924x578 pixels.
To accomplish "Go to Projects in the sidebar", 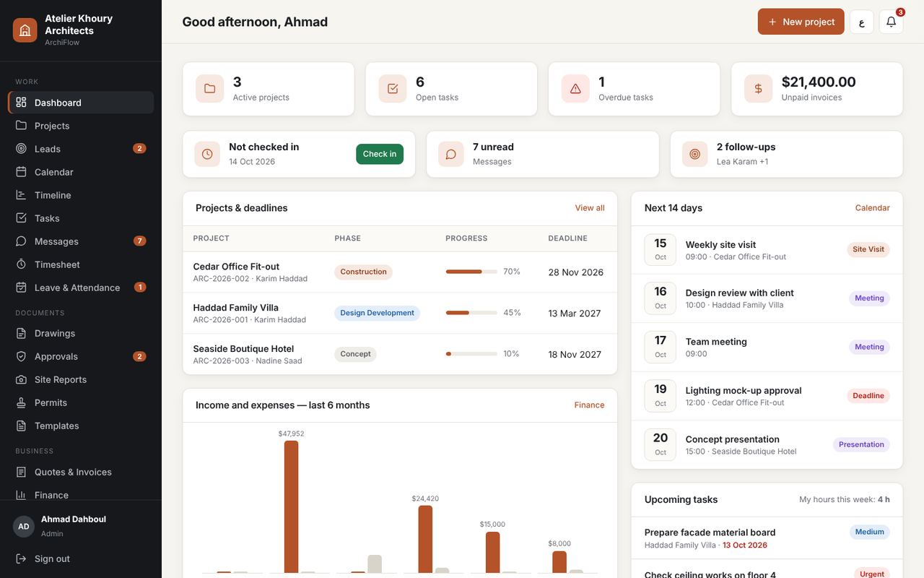I will [x=81, y=126].
